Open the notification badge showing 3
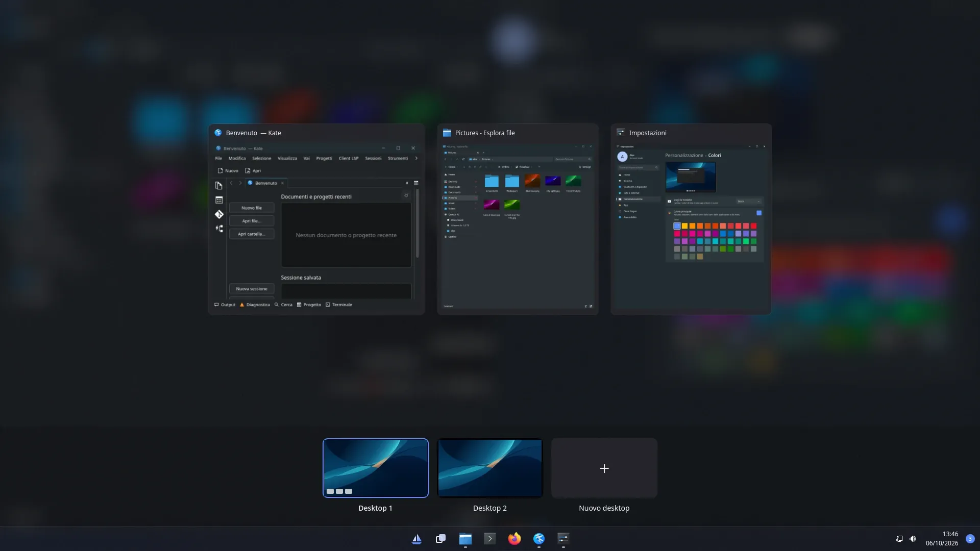The width and height of the screenshot is (980, 551). pos(970,539)
